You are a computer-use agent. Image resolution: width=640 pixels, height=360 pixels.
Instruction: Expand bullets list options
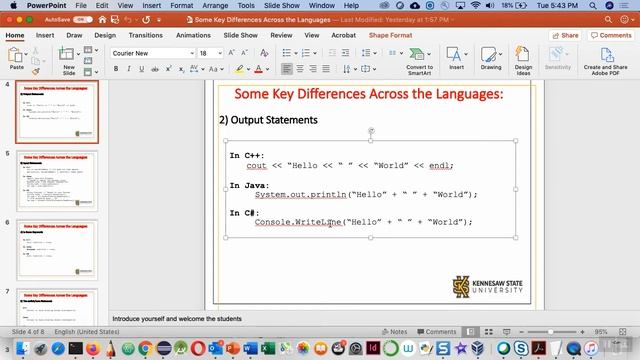(x=296, y=53)
